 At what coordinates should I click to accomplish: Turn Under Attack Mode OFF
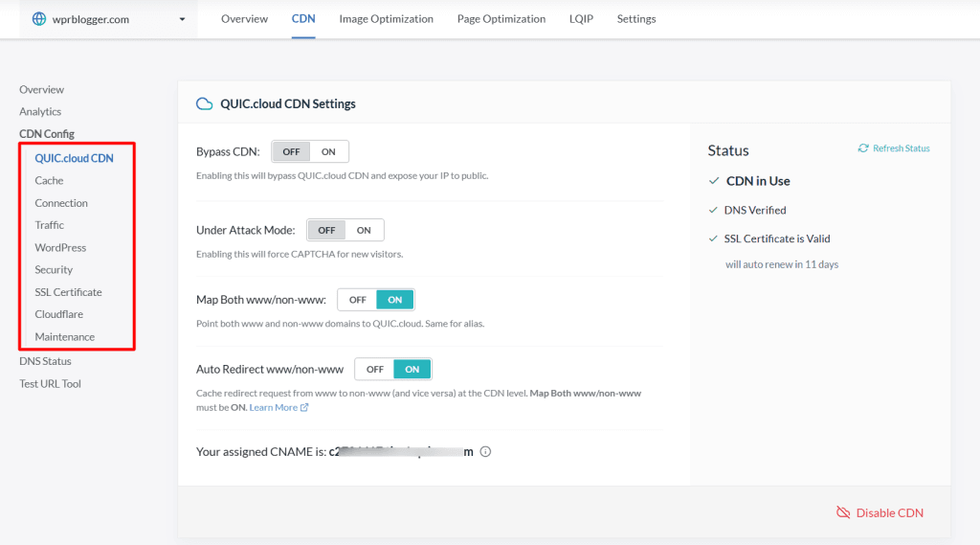point(326,230)
